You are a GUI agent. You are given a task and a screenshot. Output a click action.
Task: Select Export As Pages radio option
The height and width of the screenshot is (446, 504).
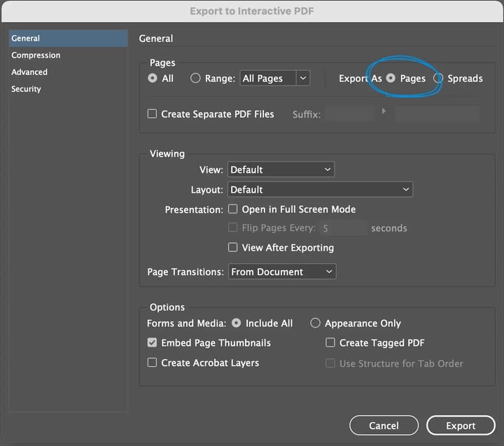(391, 78)
